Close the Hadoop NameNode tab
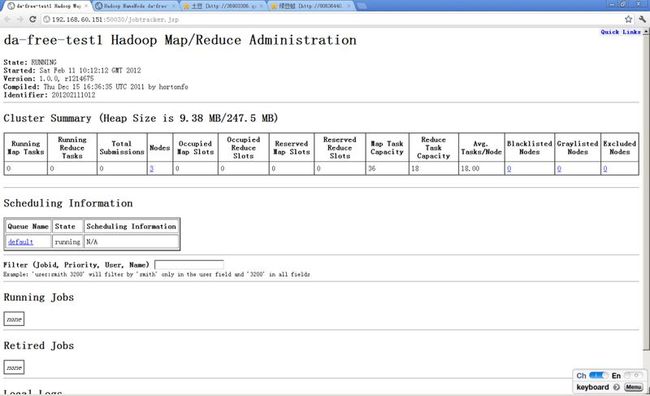The width and height of the screenshot is (650, 396). [174, 6]
